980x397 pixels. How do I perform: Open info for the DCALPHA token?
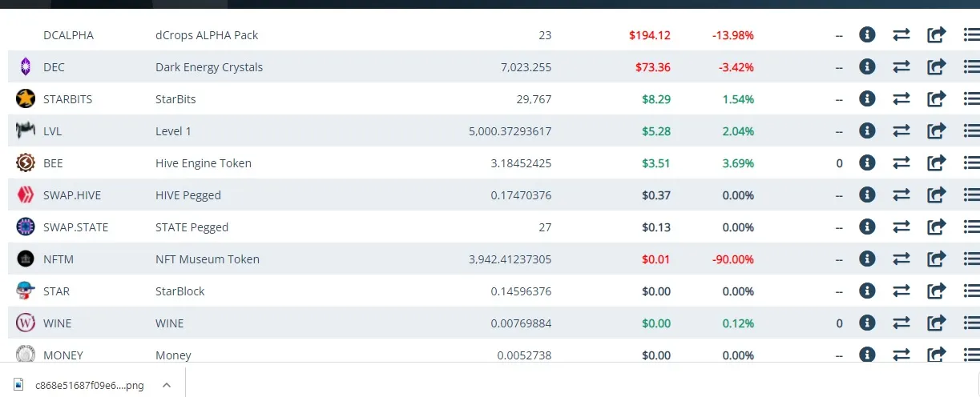click(866, 35)
